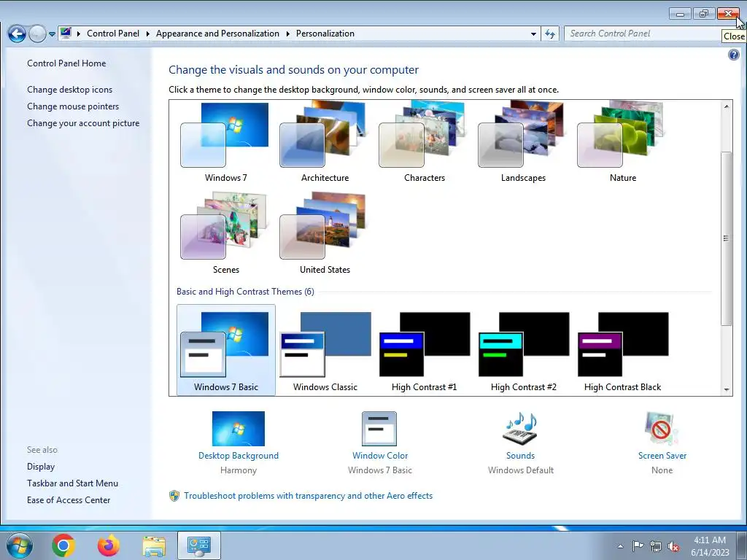Show hidden icons in system tray

pyautogui.click(x=620, y=546)
